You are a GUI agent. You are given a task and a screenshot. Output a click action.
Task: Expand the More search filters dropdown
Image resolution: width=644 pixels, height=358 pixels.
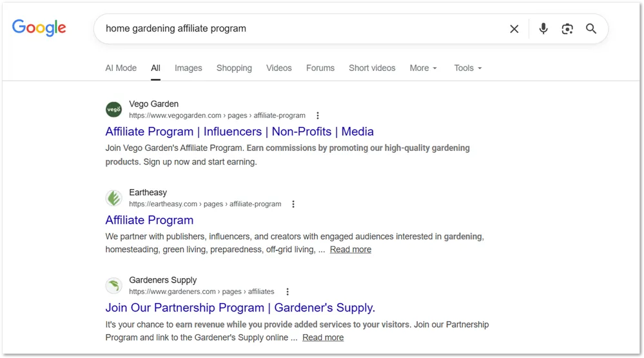click(x=424, y=68)
